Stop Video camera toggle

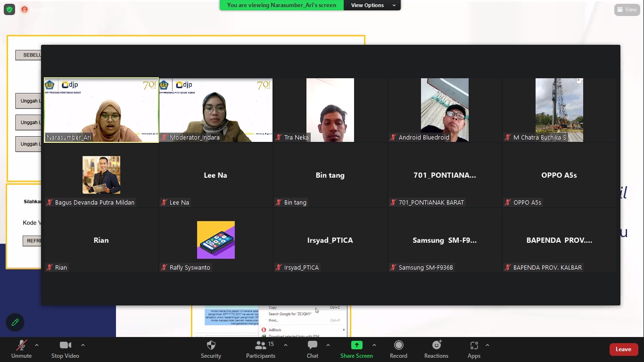65,349
